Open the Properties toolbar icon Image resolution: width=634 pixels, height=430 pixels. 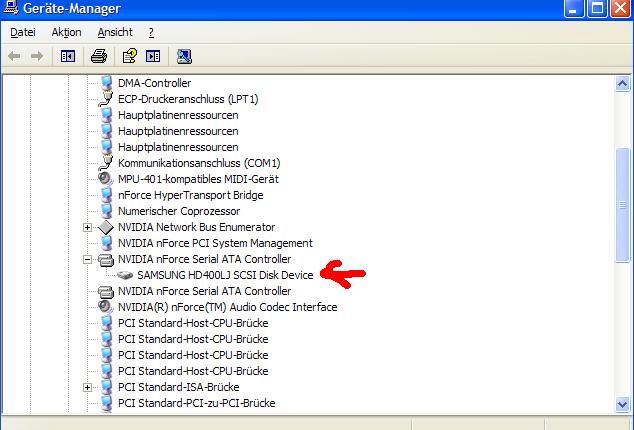[130, 56]
